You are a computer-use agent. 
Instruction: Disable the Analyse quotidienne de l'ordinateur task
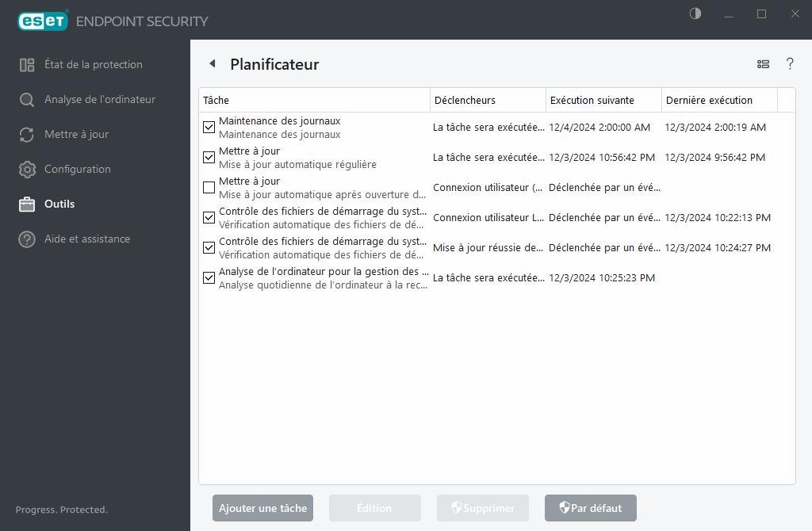click(209, 277)
